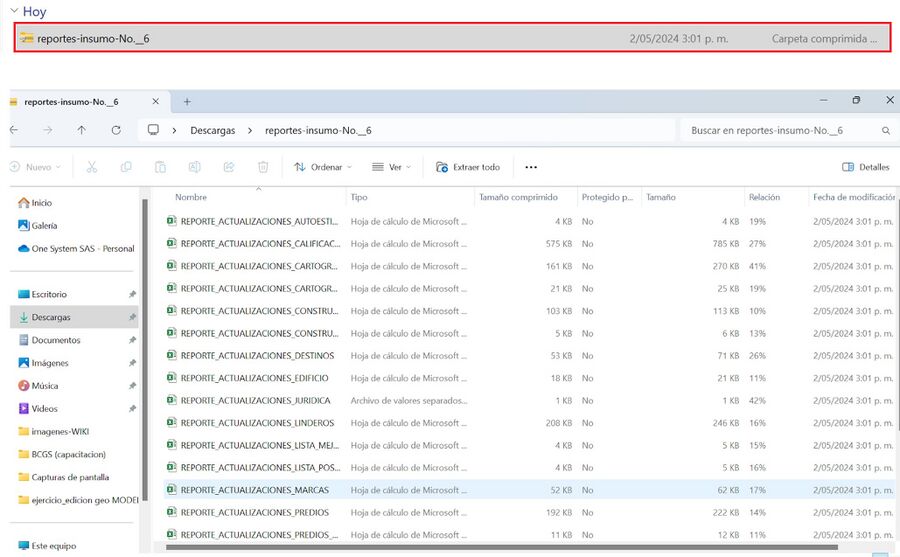The image size is (900, 557).
Task: Click the Excel icon of REPORTE_ACTUALIZACIONES_PREDIOS
Action: pyautogui.click(x=171, y=512)
